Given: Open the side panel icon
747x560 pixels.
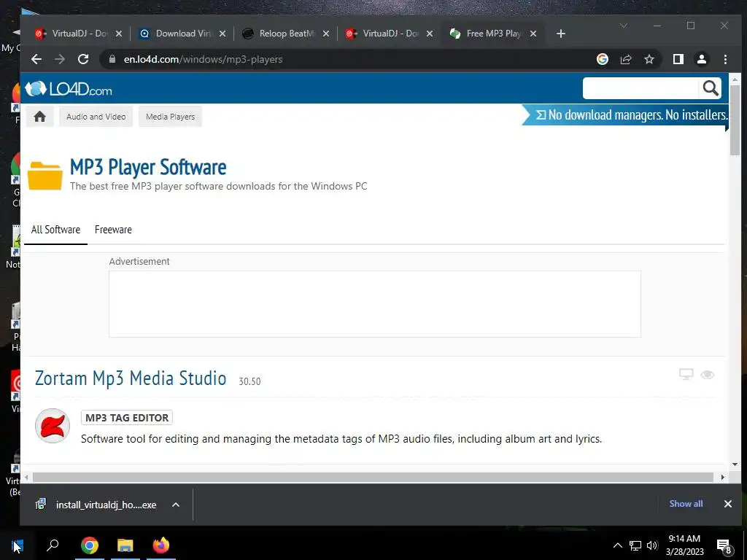Looking at the screenshot, I should (678, 59).
